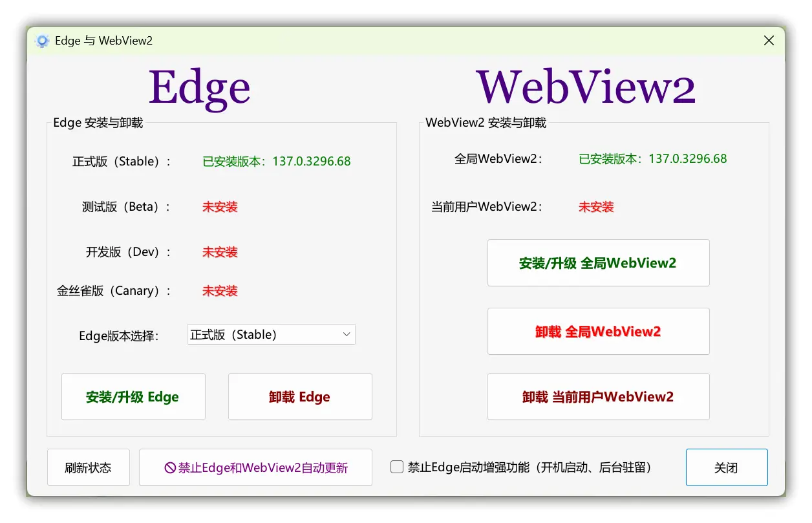Click 未安装 status in the Dev row
812x523 pixels.
click(x=220, y=252)
